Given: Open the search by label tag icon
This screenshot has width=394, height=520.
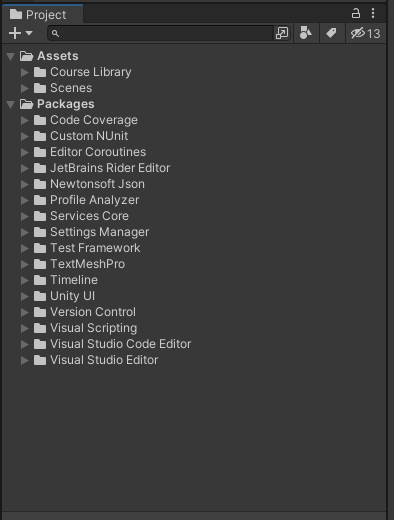Looking at the screenshot, I should (331, 33).
